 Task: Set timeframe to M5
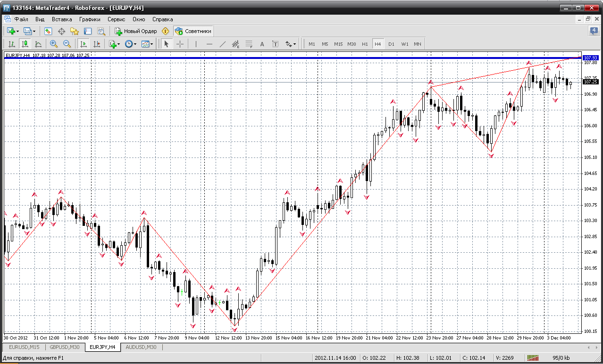325,44
